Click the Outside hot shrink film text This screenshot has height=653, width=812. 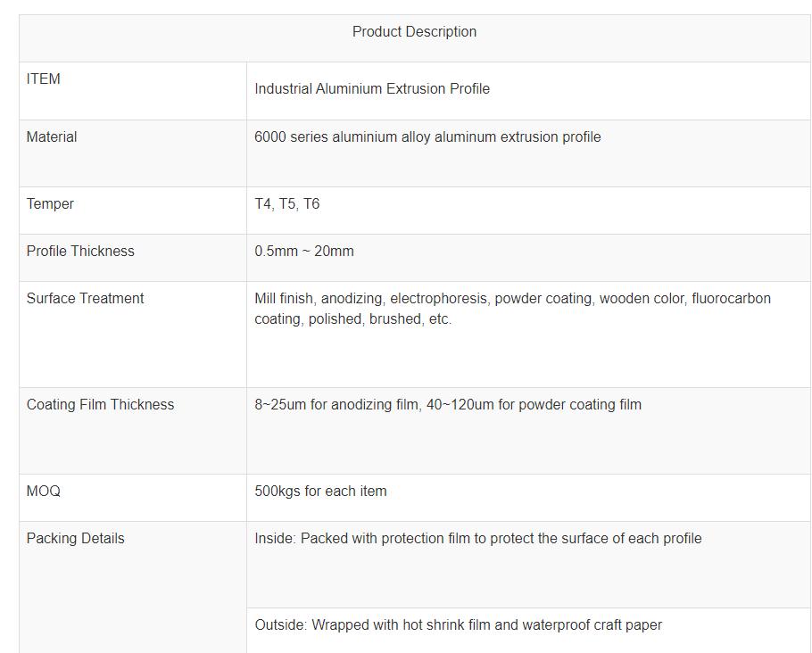coord(458,625)
